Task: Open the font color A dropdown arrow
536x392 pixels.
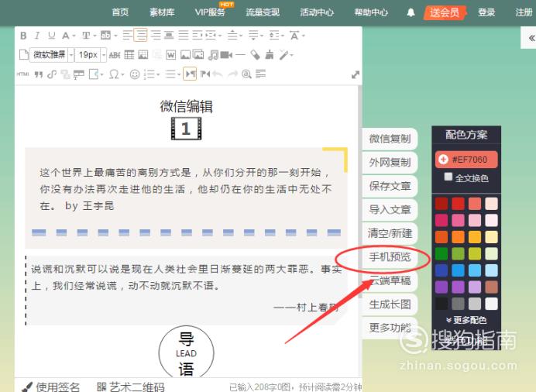Action: 74,36
